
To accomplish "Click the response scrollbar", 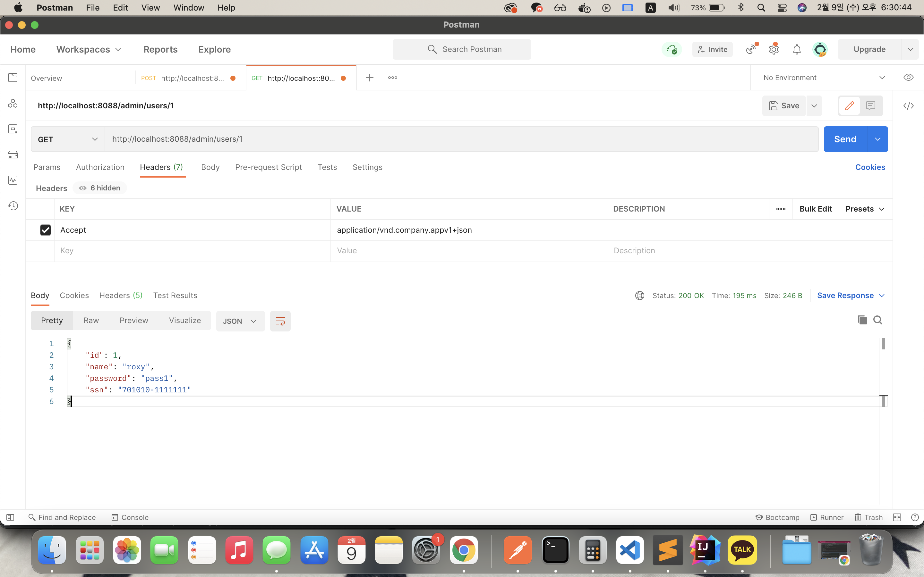I will [883, 343].
